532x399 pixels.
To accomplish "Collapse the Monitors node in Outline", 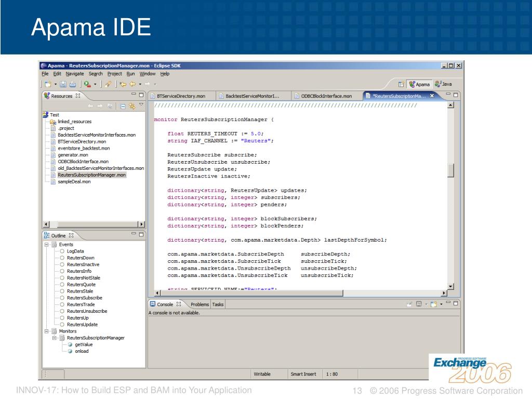I will pyautogui.click(x=46, y=331).
